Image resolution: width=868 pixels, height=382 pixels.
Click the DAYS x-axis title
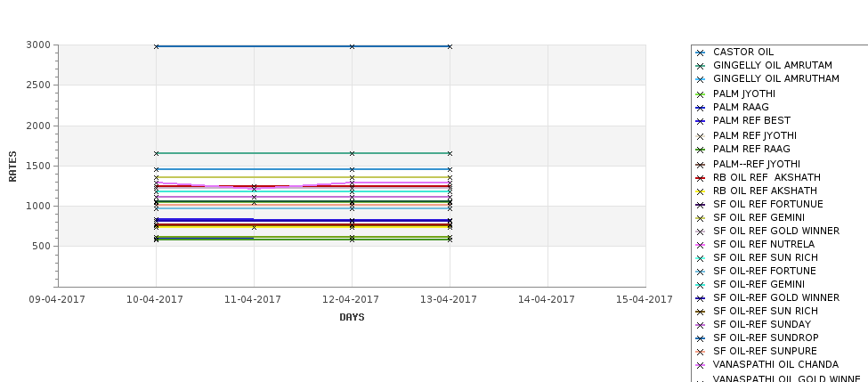(352, 317)
